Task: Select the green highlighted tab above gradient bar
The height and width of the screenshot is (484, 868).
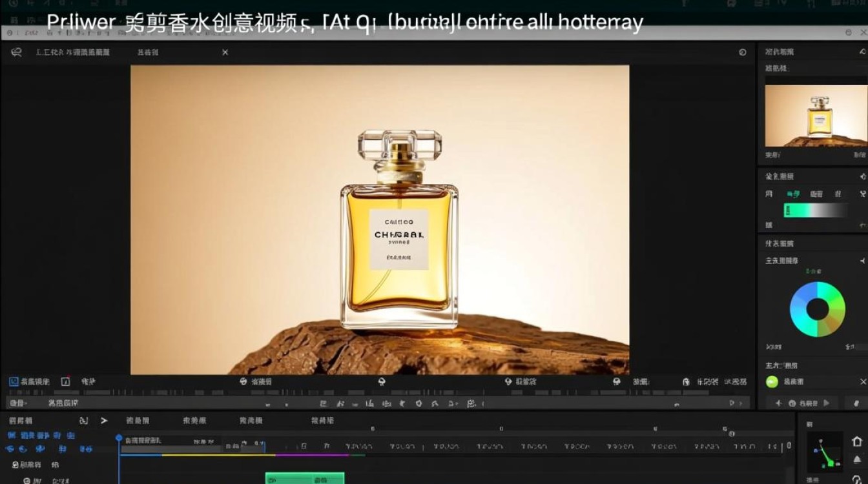Action: click(x=792, y=194)
